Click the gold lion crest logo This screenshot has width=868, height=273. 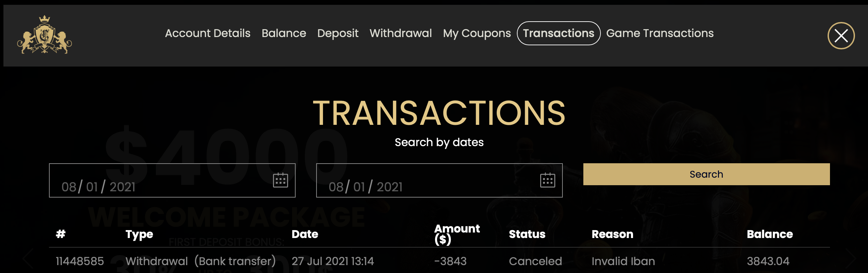[45, 35]
